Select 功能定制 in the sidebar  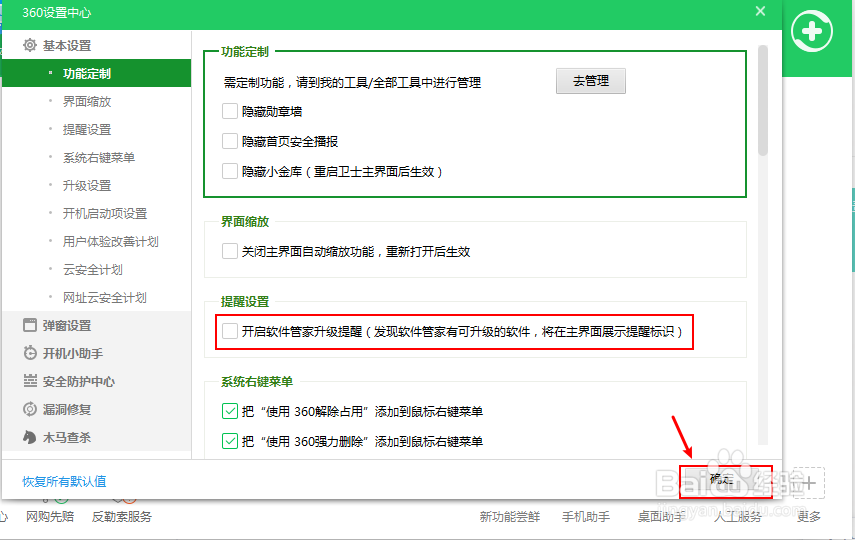click(97, 73)
